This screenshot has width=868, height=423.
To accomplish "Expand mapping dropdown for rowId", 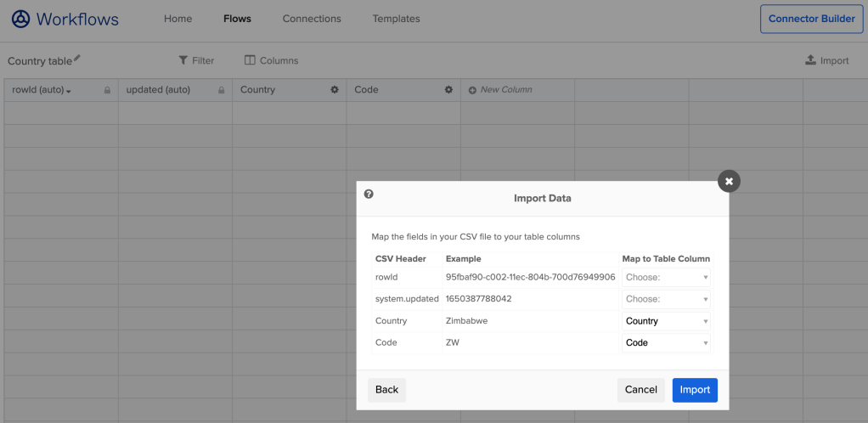I will (x=666, y=277).
